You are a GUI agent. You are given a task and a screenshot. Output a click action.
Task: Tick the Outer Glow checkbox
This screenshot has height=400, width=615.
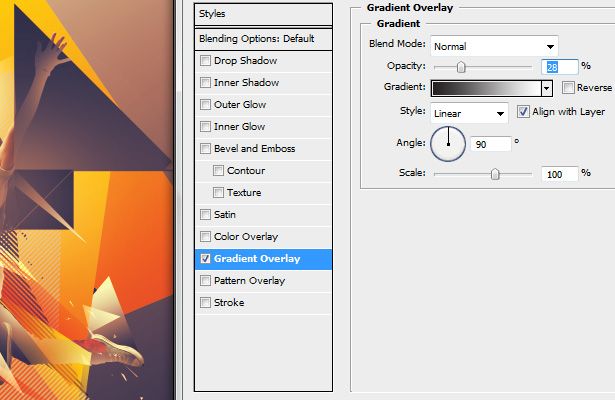(205, 104)
